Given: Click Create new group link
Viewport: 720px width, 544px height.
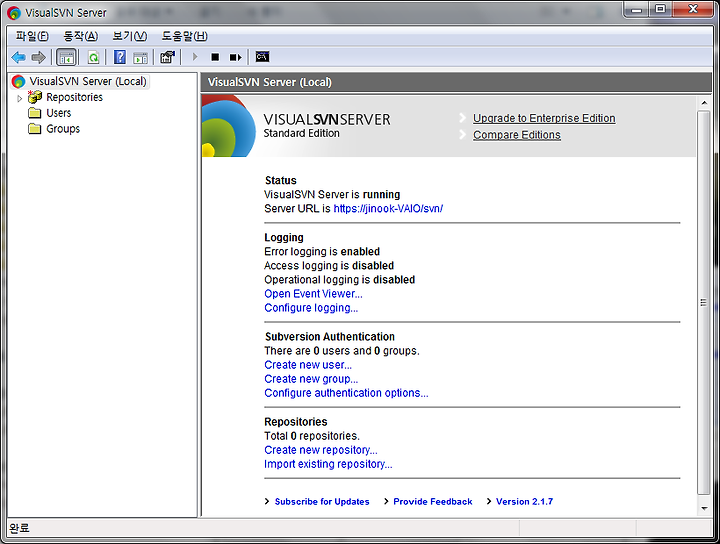Looking at the screenshot, I should 311,379.
